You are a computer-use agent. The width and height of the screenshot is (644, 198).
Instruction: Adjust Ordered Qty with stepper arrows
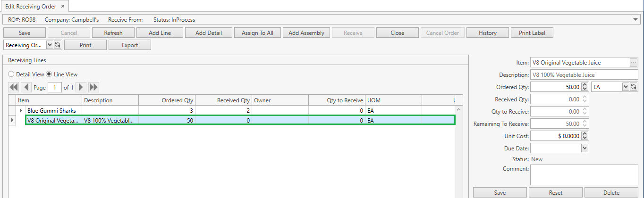pos(585,87)
